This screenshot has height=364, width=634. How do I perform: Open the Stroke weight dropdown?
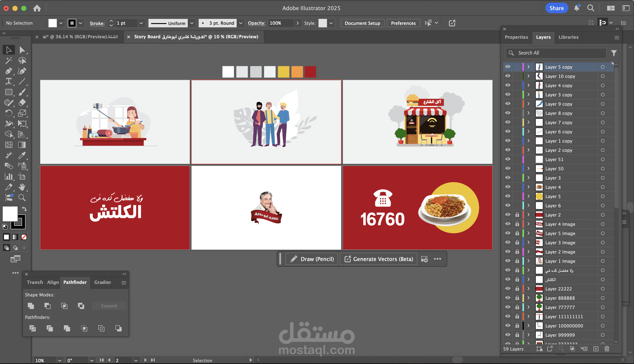[141, 23]
